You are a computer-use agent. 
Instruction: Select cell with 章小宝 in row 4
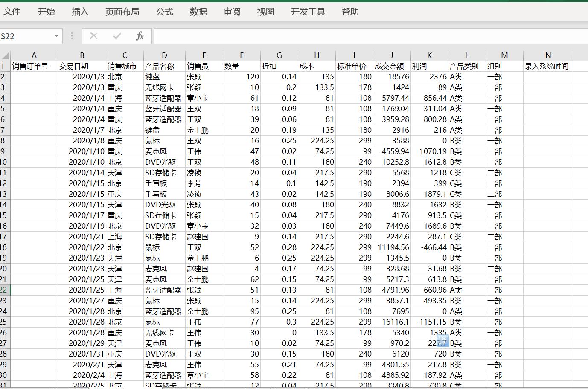(x=204, y=98)
